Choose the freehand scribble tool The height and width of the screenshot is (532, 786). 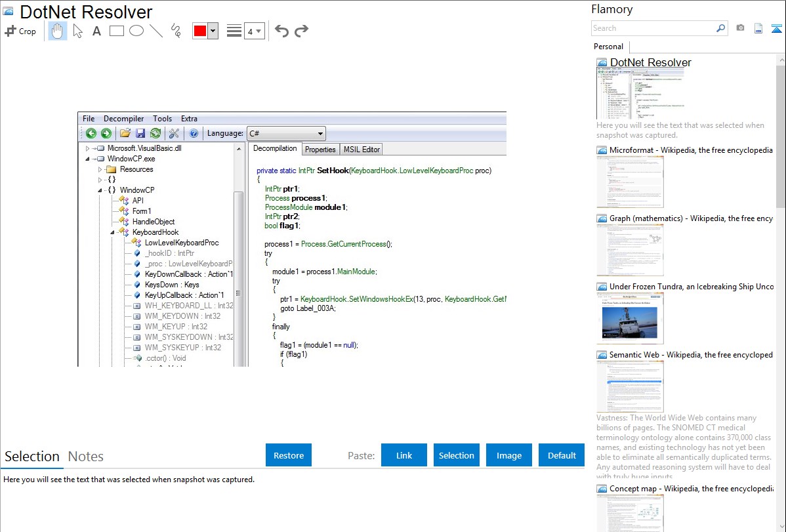pyautogui.click(x=176, y=31)
